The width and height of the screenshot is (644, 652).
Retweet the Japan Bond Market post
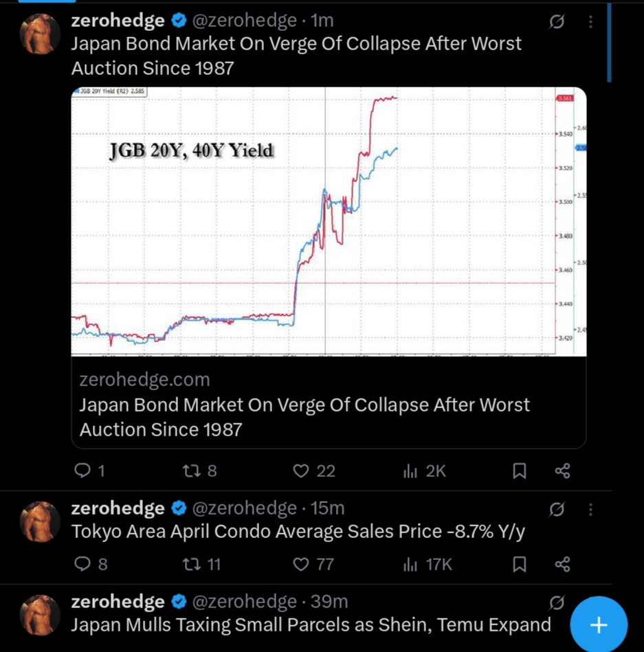coord(194,471)
